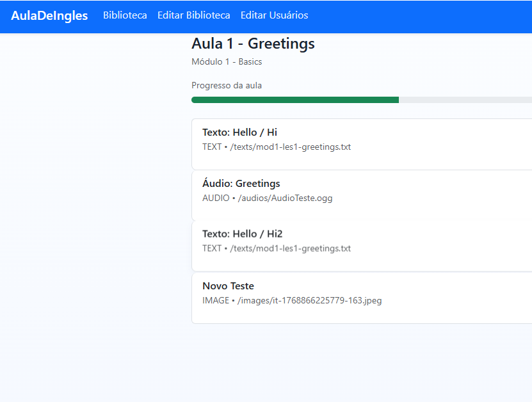Click the it-1768866225779-163.jpeg image path

309,300
